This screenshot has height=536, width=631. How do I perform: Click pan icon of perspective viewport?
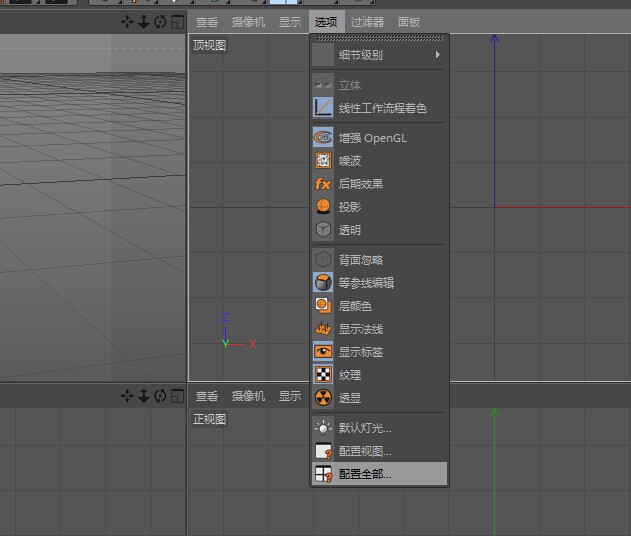coord(127,22)
